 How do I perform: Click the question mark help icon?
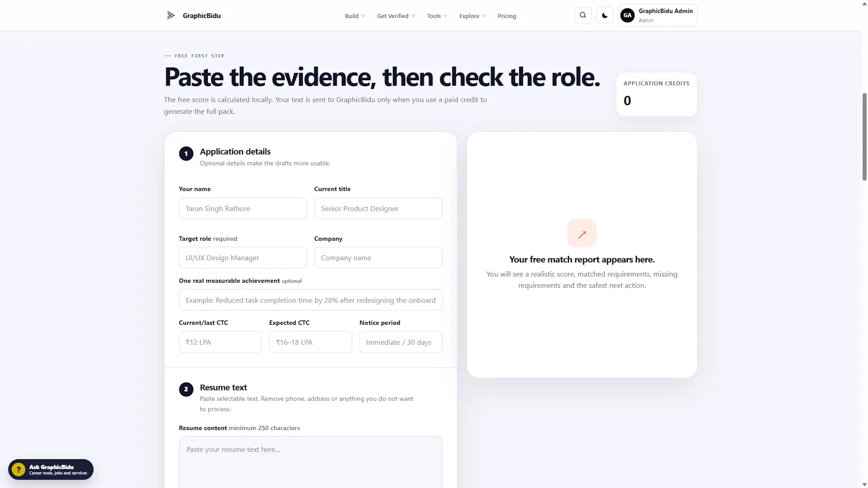pyautogui.click(x=18, y=470)
